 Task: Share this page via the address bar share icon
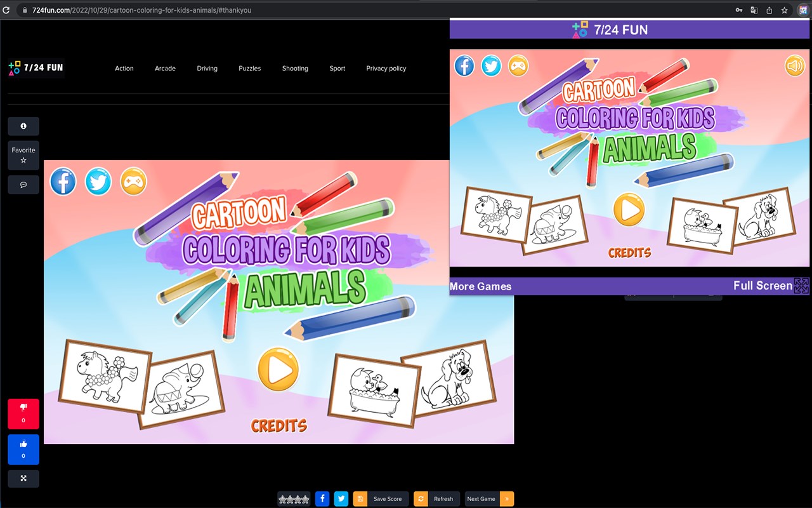[769, 10]
